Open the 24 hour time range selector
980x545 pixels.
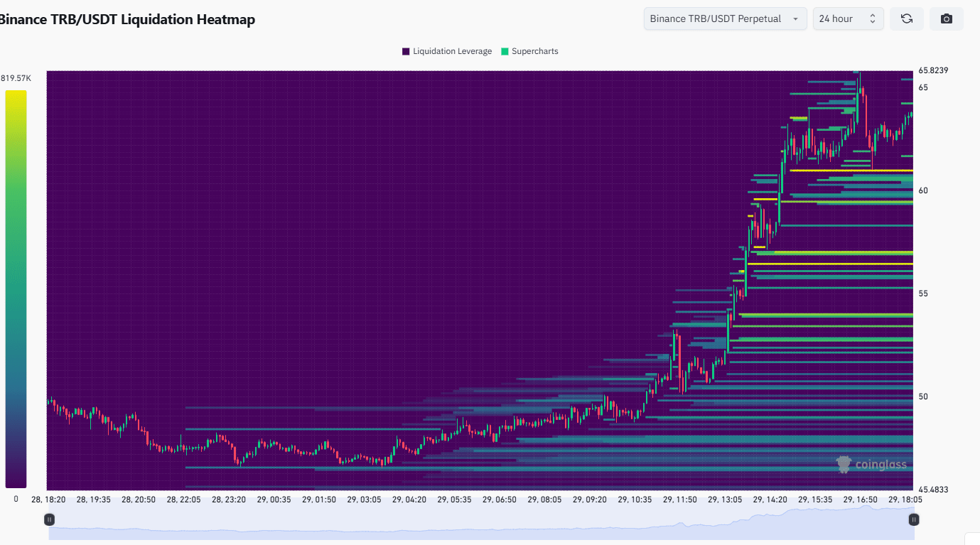(849, 18)
